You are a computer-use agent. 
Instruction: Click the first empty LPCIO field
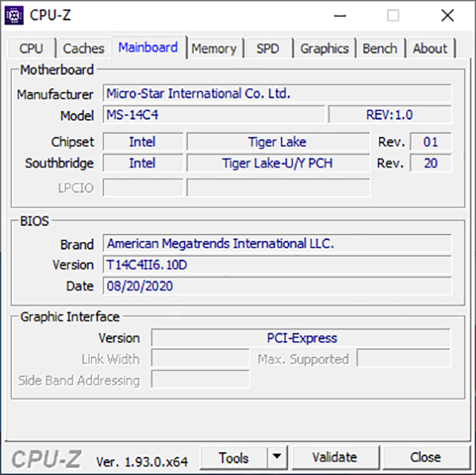click(x=143, y=188)
